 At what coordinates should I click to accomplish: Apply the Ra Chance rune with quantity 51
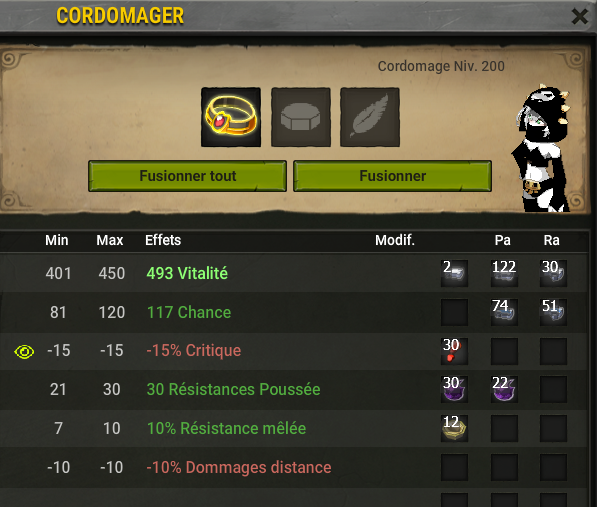(x=553, y=312)
